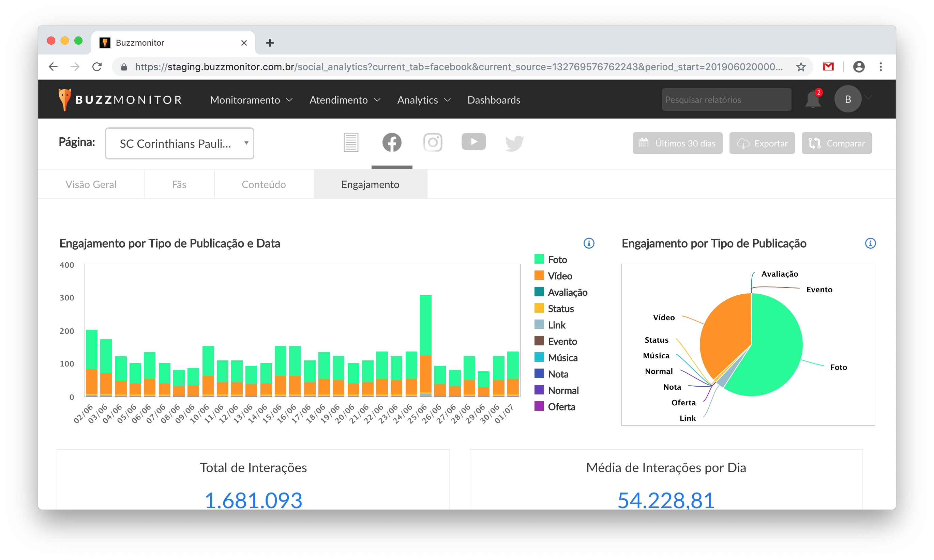Open the notifications bell

(x=812, y=100)
